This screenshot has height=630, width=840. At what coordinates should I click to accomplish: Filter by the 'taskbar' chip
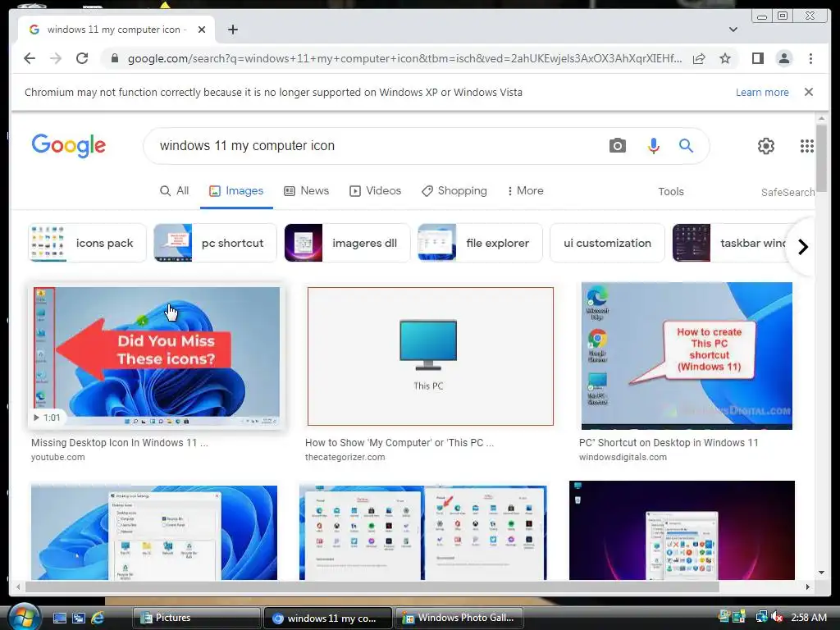[731, 243]
